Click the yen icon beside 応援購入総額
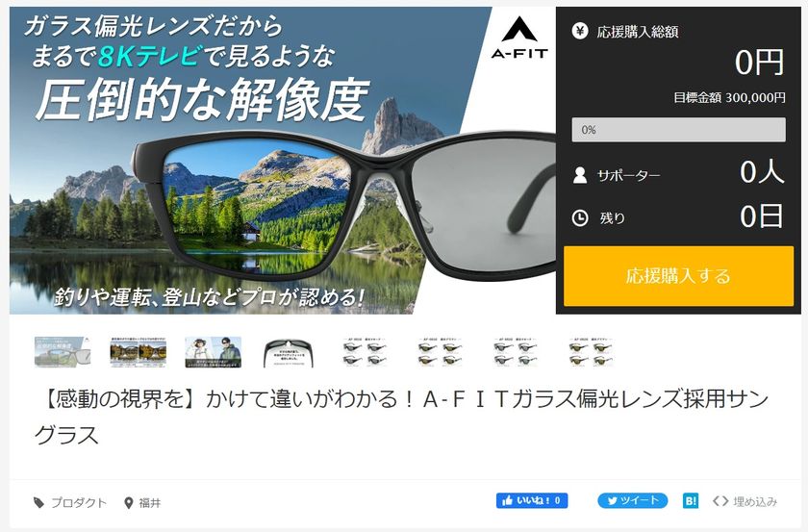808x532 pixels. click(x=580, y=32)
